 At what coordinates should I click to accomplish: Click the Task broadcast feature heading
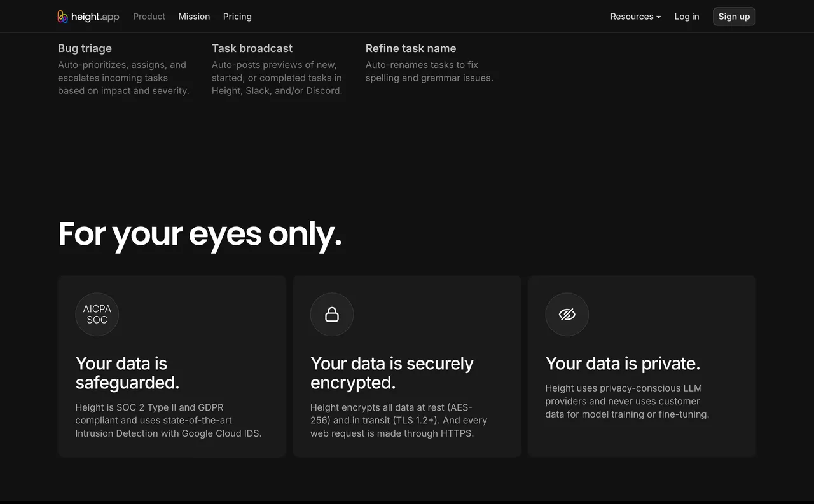(252, 48)
